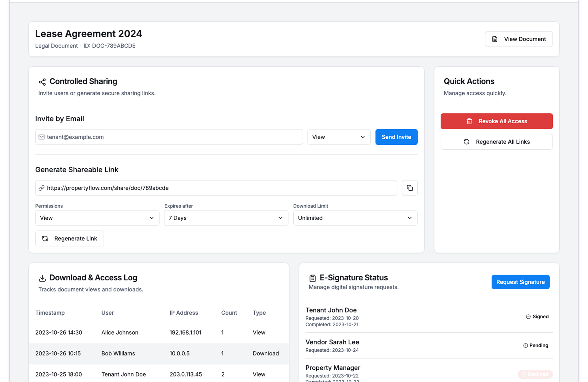Click the Signed status badge for John Doe
Image resolution: width=588 pixels, height=382 pixels.
click(x=537, y=316)
